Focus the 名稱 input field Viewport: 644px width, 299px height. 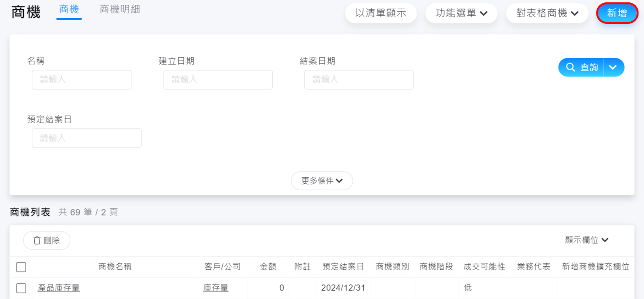tap(82, 80)
